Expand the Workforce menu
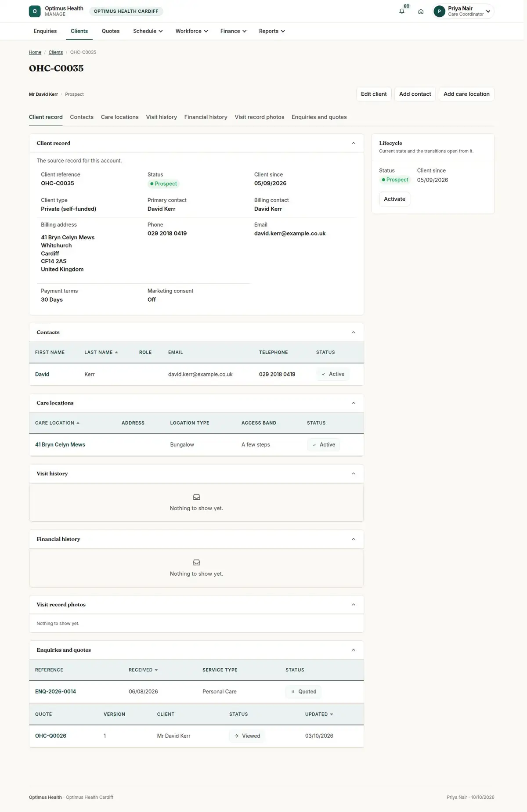The image size is (527, 812). (x=191, y=31)
